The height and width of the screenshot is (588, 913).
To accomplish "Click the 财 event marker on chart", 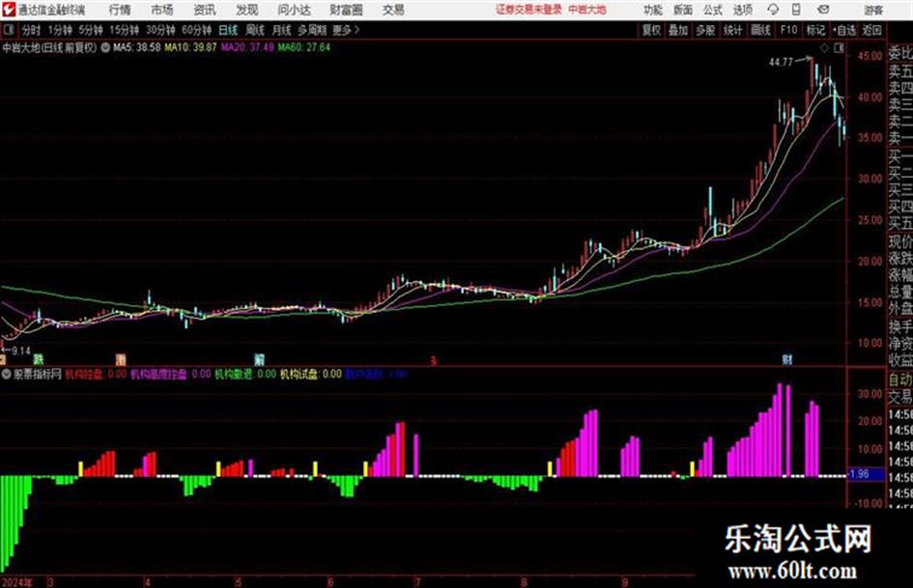I will [786, 359].
